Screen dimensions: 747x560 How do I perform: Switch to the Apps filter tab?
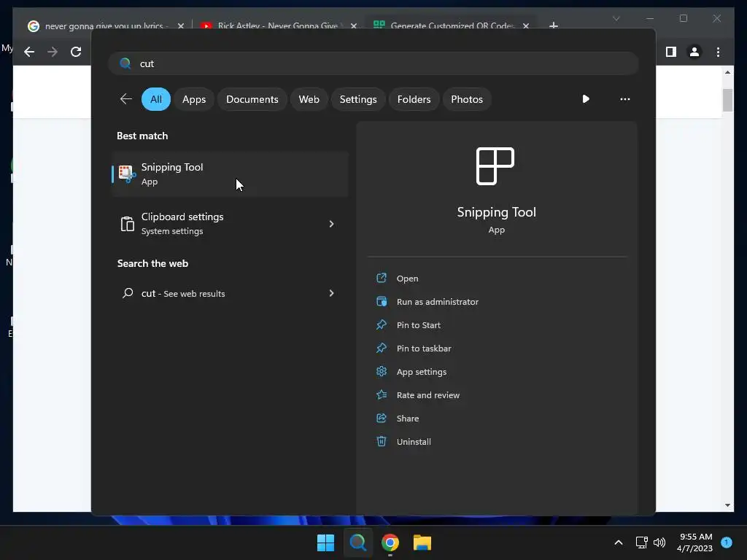click(194, 99)
